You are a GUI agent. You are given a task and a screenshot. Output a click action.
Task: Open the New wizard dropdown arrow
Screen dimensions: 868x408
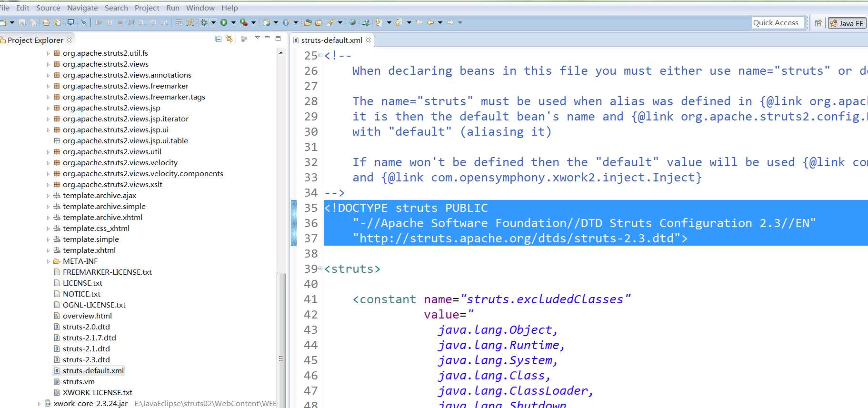pyautogui.click(x=12, y=22)
